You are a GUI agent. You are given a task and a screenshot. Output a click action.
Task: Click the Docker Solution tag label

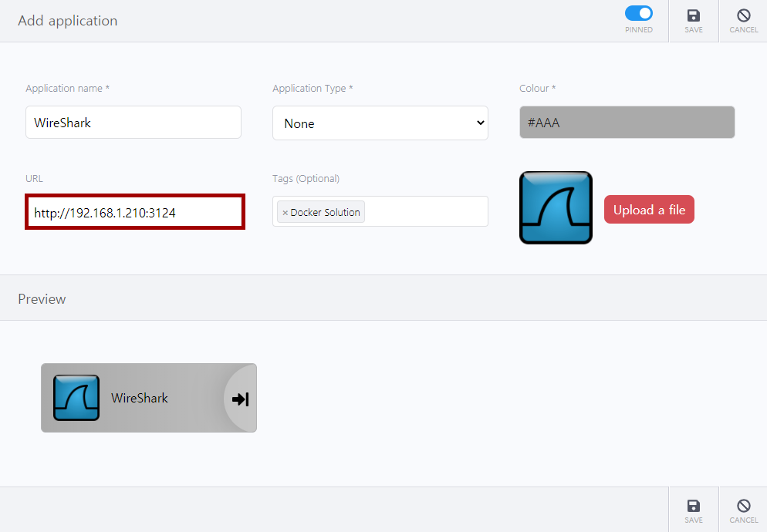(325, 212)
